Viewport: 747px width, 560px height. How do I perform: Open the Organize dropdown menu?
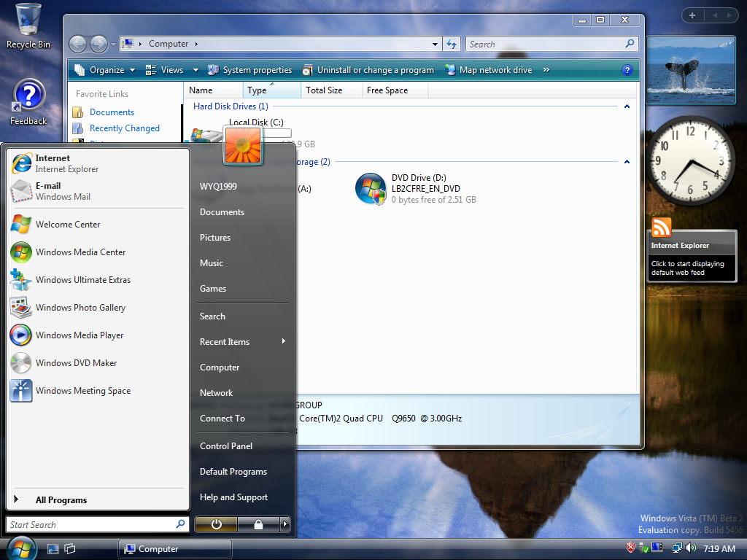106,70
